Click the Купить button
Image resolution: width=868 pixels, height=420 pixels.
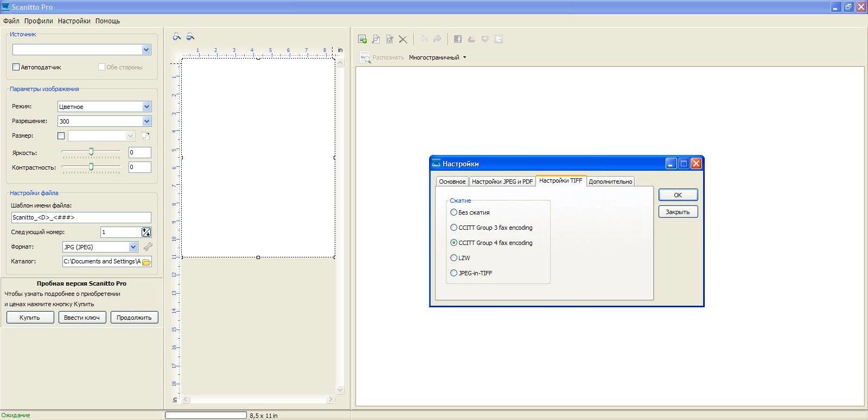coord(30,318)
